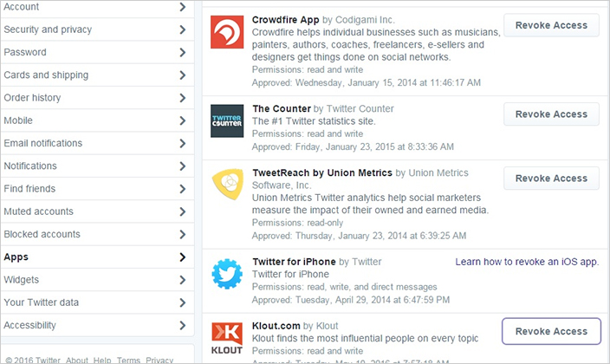Open the Accessibility settings page

click(x=30, y=325)
